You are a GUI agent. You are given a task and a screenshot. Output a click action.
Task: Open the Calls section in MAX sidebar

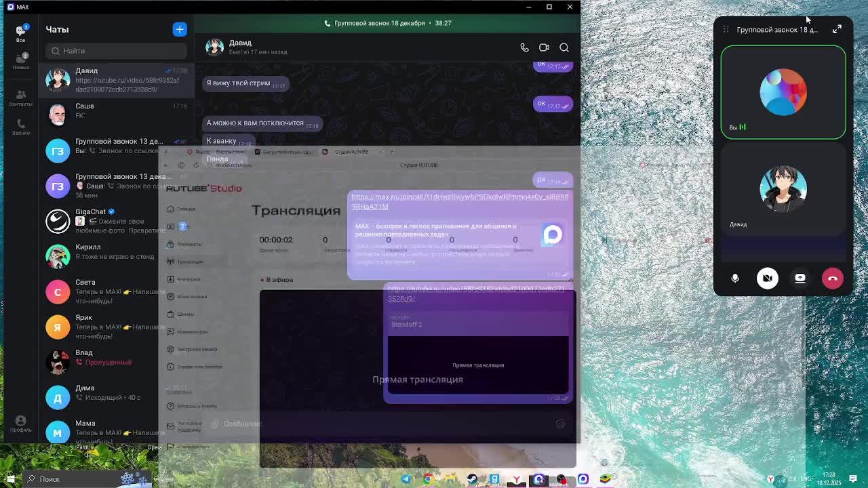pyautogui.click(x=20, y=127)
